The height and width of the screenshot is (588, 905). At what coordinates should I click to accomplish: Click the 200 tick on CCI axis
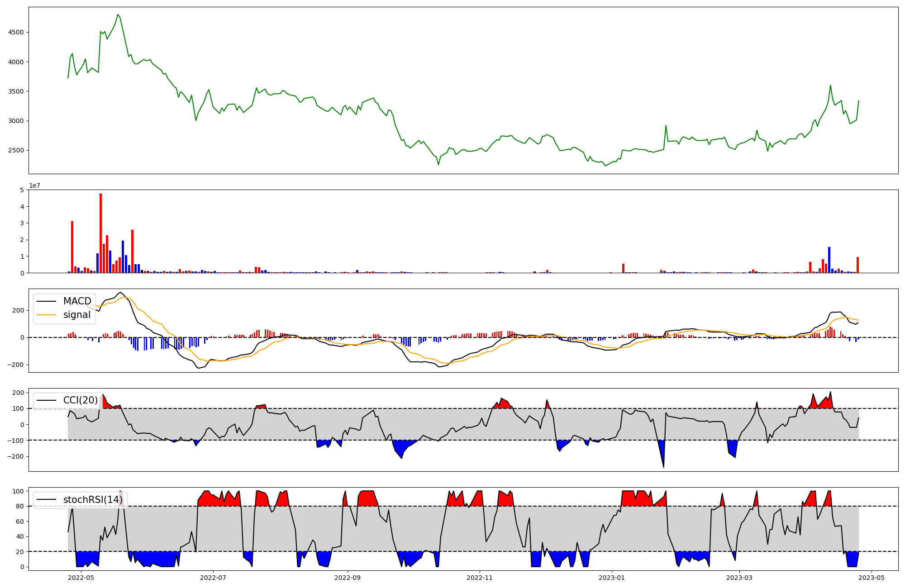[18, 393]
